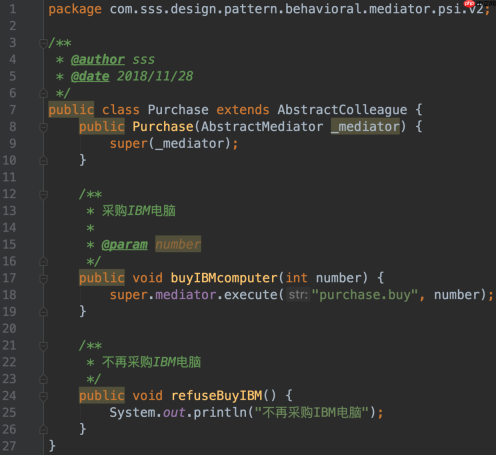Collapse the Javadoc fold at line 12
Screen dimensions: 496x455
tap(43, 195)
